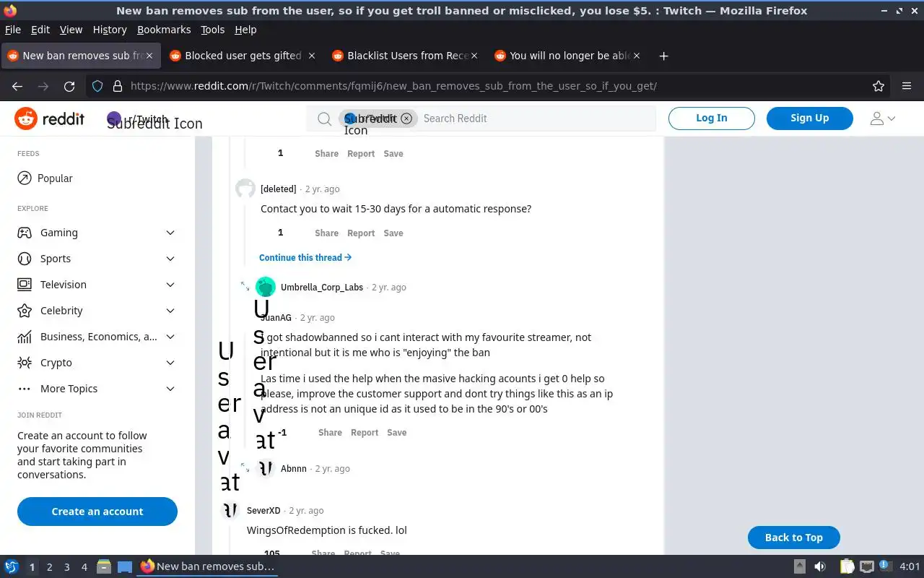Open the user account dropdown menu
The width and height of the screenshot is (924, 578).
coord(882,118)
